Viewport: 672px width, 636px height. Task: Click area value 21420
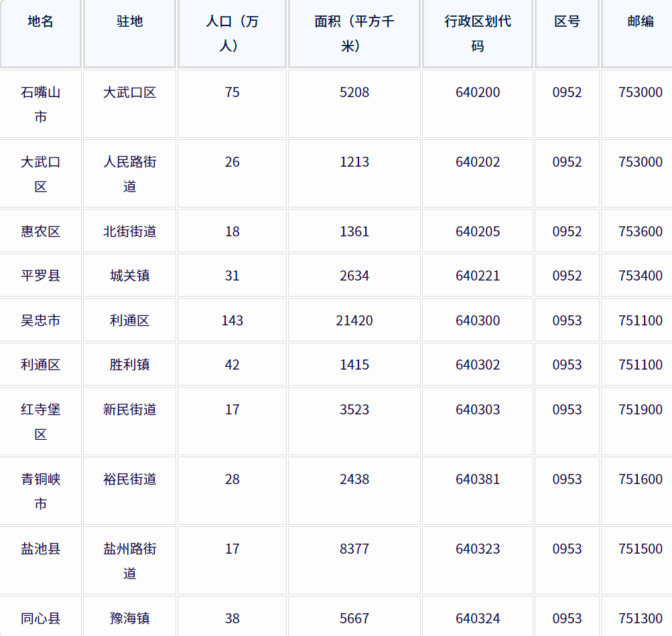(354, 321)
